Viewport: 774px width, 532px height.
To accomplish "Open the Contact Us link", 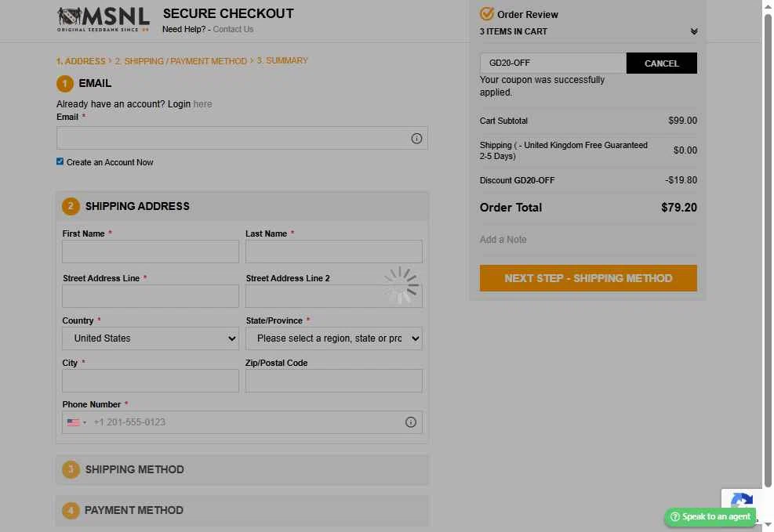I will tap(233, 29).
